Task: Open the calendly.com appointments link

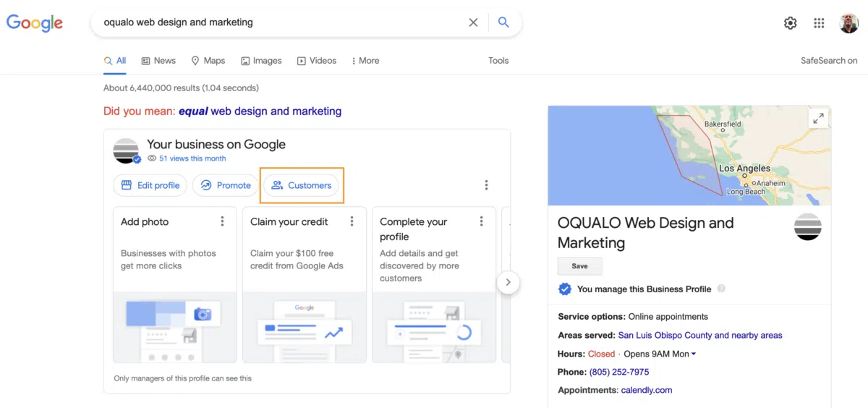Action: pyautogui.click(x=646, y=390)
